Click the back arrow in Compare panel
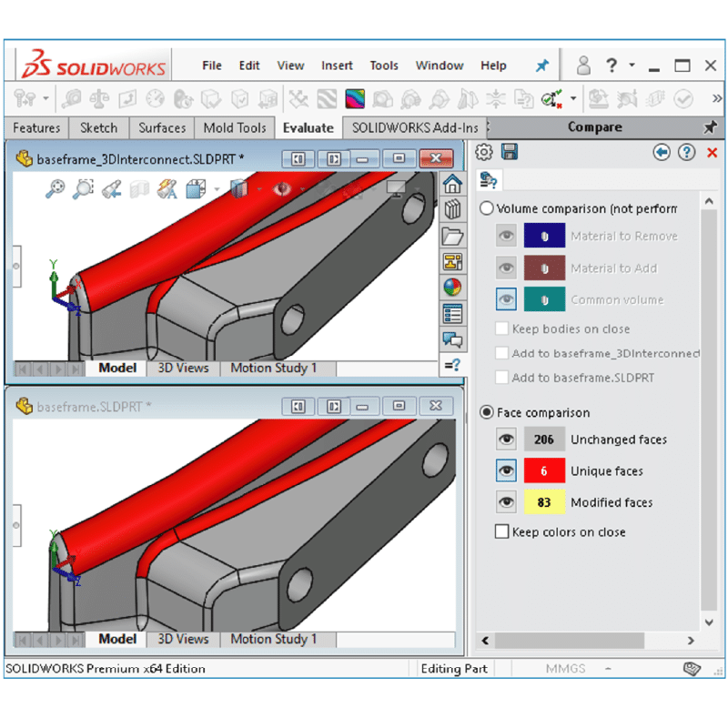The height and width of the screenshot is (728, 728). pos(662,153)
